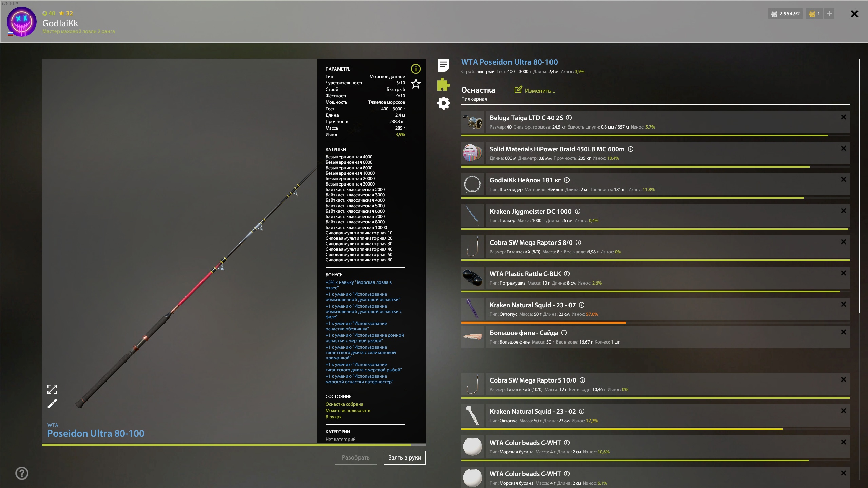Click the WTA Poseidon Ultra 80-100 title
The width and height of the screenshot is (868, 488).
[509, 62]
